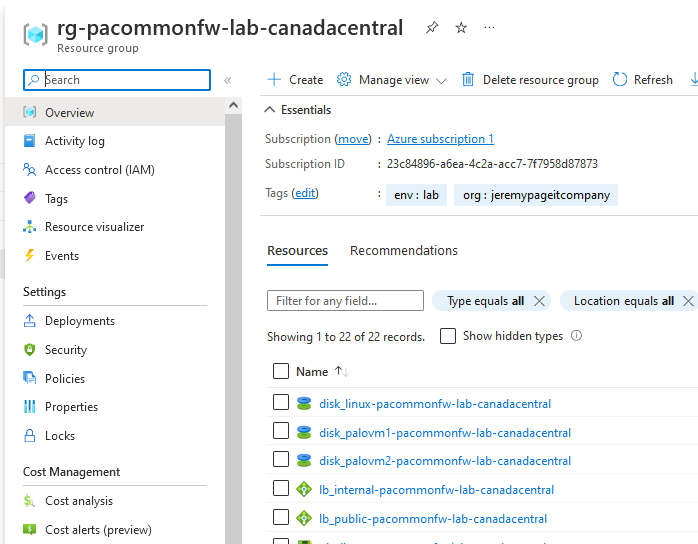Select all resources using header checkbox

click(281, 372)
